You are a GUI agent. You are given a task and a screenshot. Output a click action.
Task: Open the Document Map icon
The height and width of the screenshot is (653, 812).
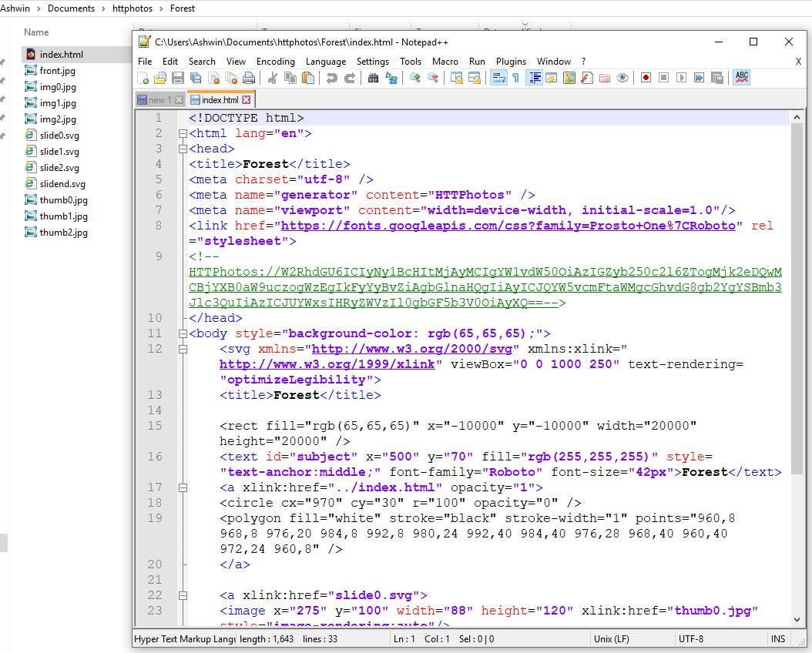point(569,78)
